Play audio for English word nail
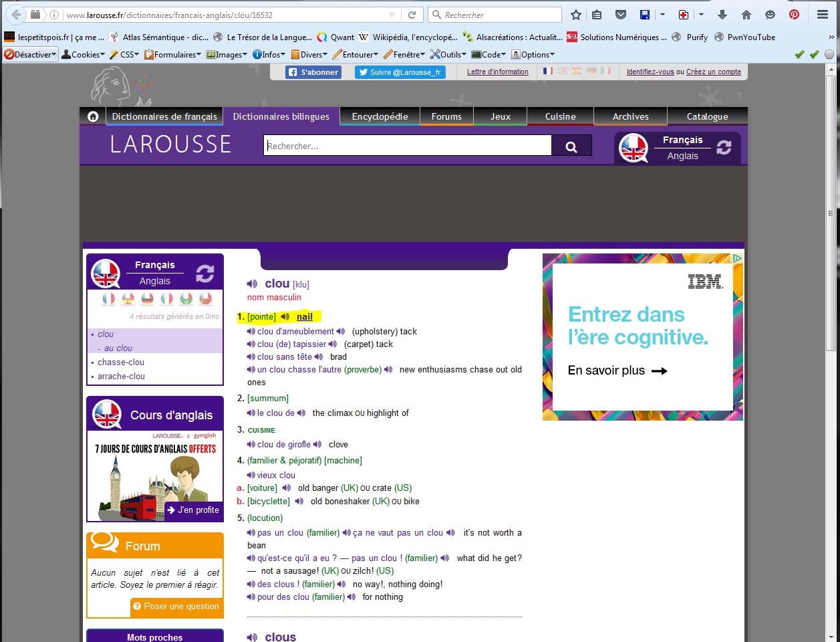Screen dimensions: 840x642 pos(285,317)
